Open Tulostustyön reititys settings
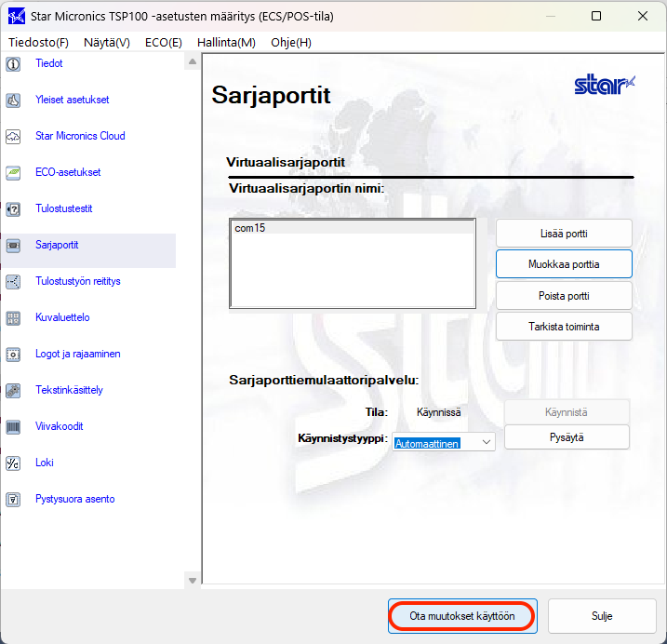Image resolution: width=667 pixels, height=644 pixels. click(78, 281)
